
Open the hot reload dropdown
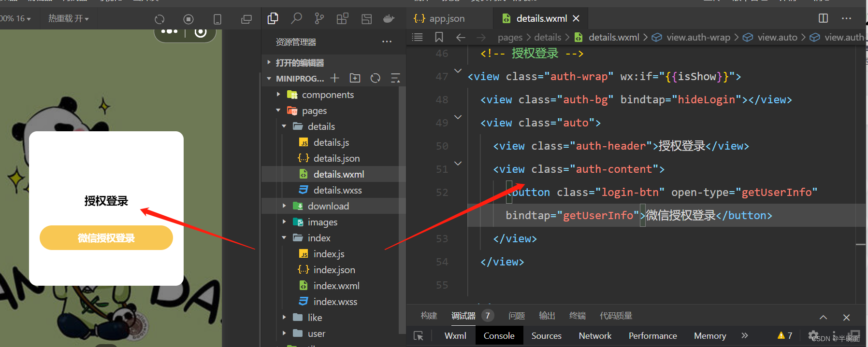[69, 18]
